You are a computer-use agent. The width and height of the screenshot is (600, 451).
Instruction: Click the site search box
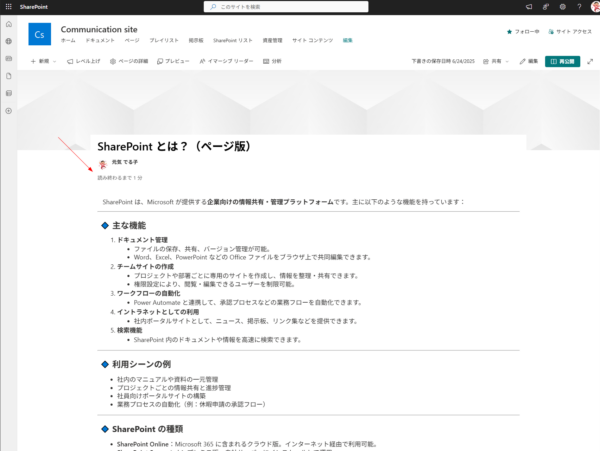click(286, 7)
